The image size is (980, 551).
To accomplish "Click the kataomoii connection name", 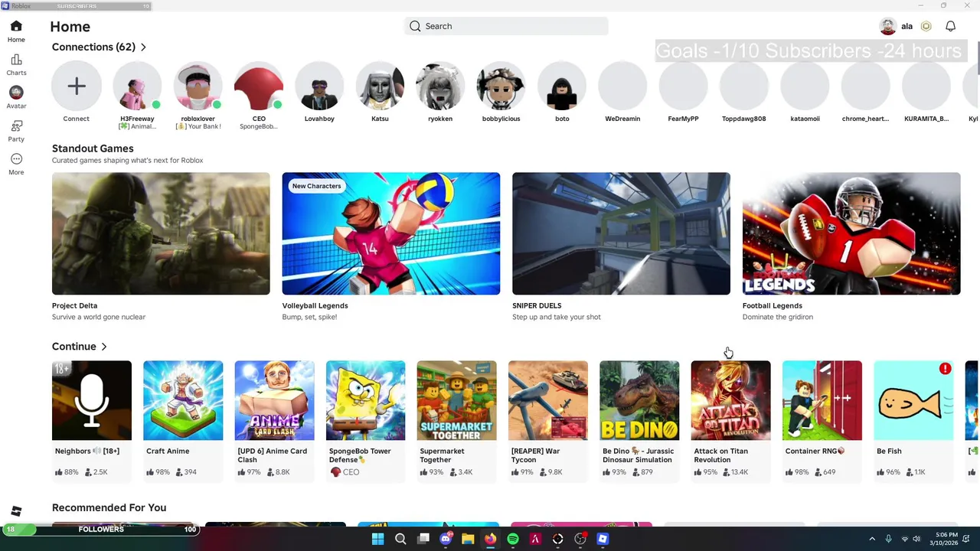I will (x=805, y=119).
